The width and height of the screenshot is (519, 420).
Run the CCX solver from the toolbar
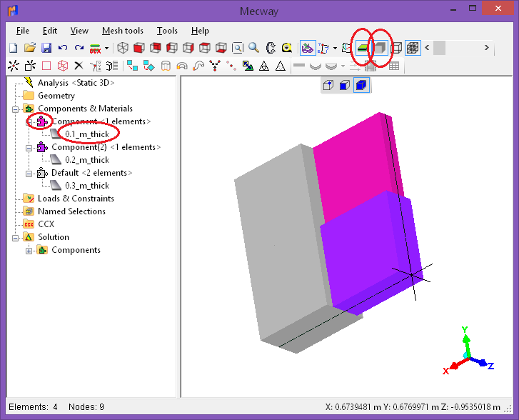point(96,49)
